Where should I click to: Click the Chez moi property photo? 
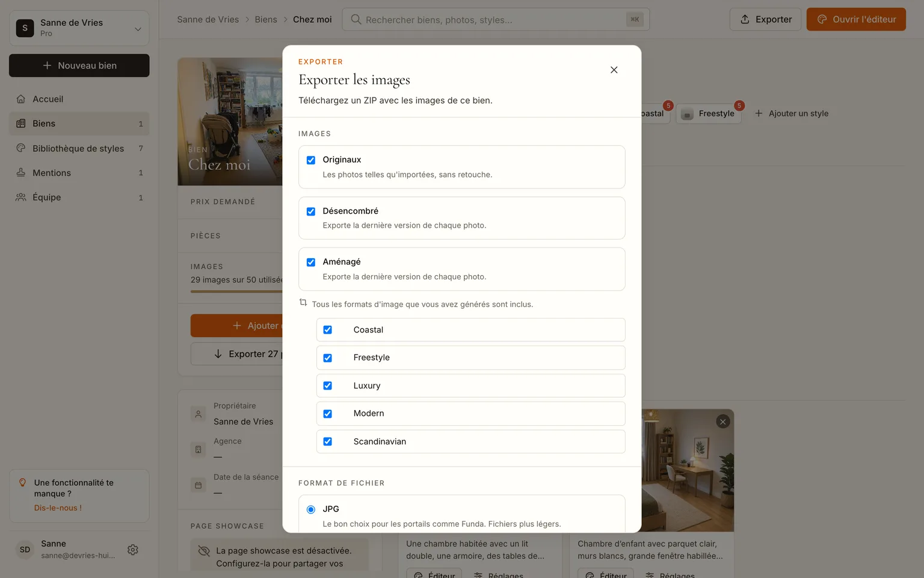(x=230, y=122)
